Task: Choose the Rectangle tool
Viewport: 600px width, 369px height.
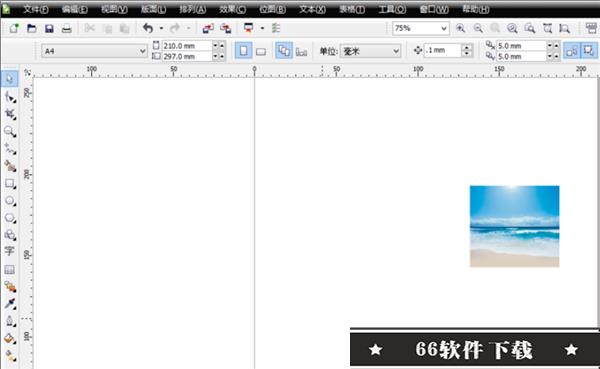Action: 10,183
